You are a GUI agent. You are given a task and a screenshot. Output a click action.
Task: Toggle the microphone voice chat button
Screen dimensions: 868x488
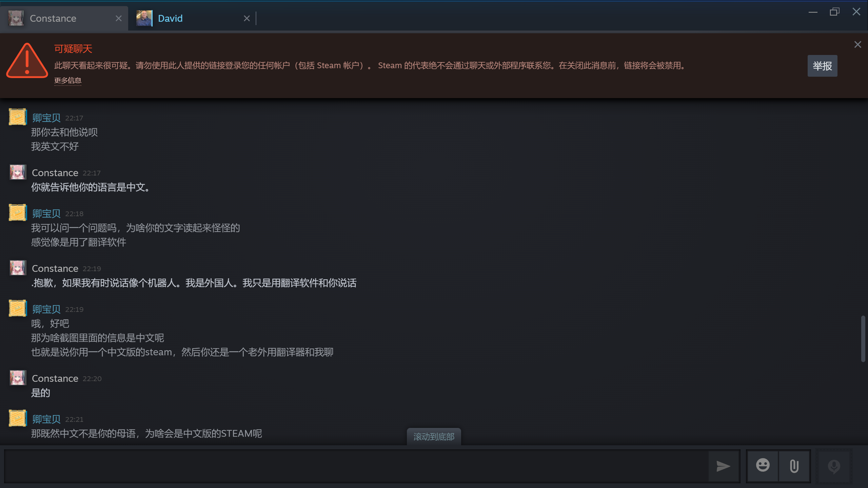(x=834, y=466)
